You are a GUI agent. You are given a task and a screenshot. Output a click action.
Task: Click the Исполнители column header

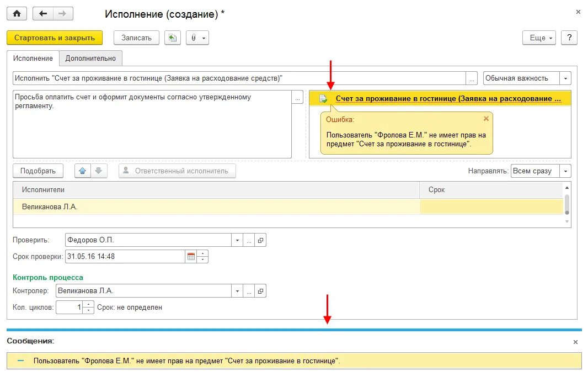216,190
